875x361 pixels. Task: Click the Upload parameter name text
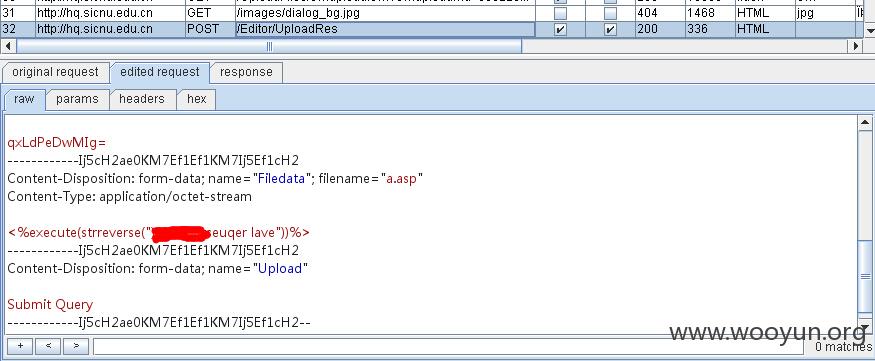pyautogui.click(x=280, y=269)
